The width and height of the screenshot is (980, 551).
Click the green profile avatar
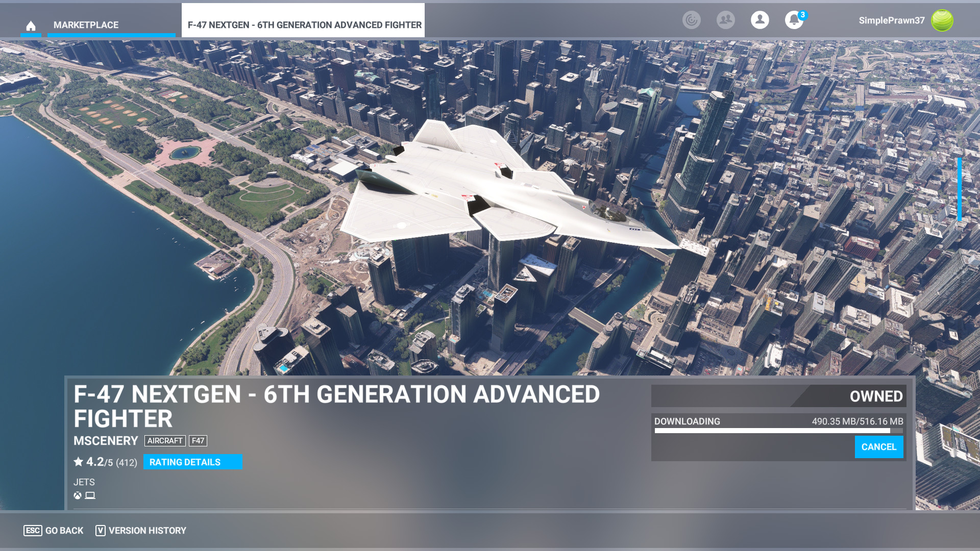click(x=942, y=20)
